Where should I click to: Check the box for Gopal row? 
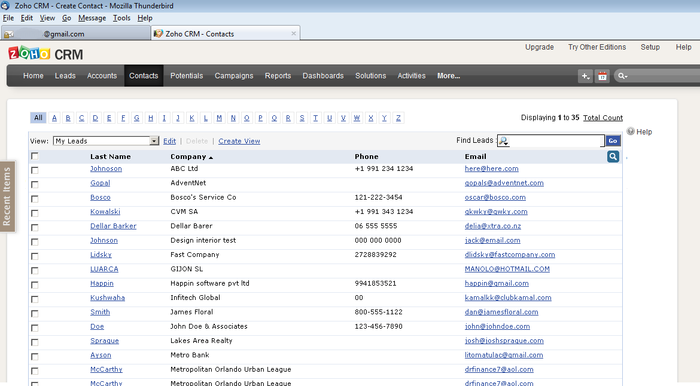click(34, 184)
